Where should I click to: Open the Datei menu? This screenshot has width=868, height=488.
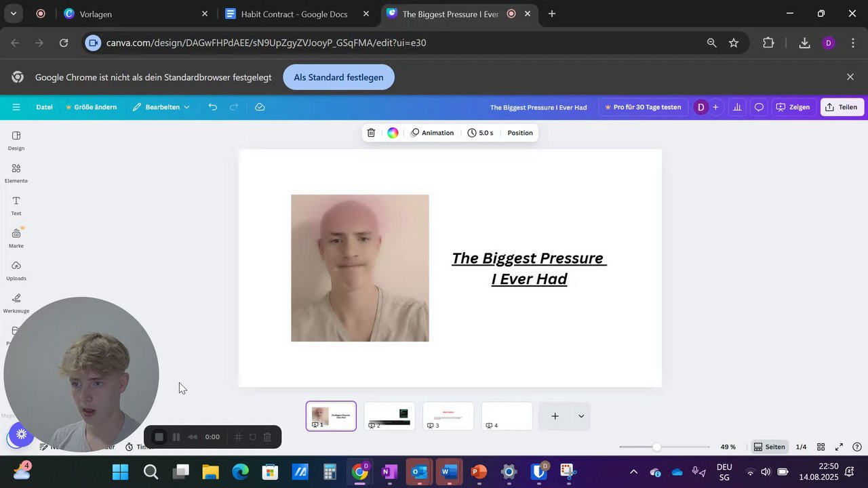44,107
